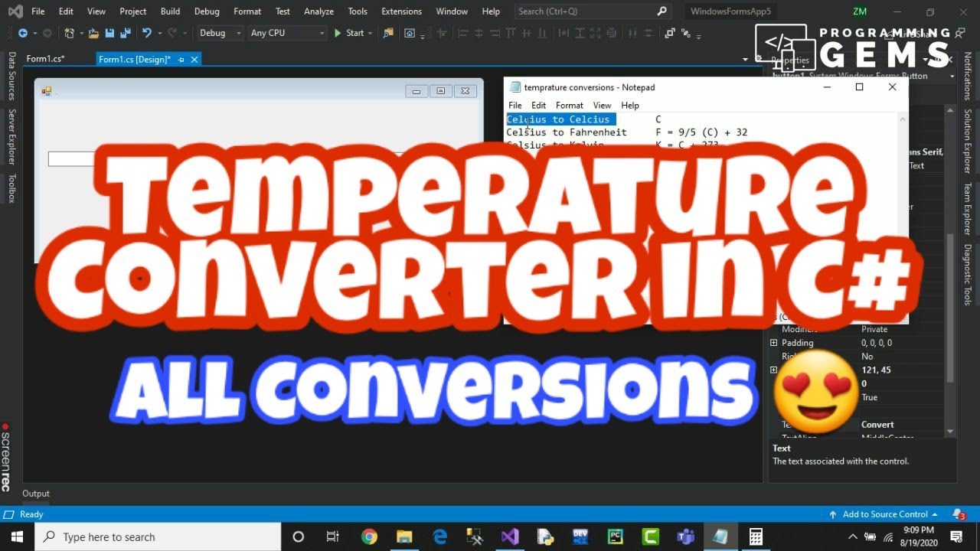Viewport: 980px width, 551px height.
Task: Click the taskbar search box
Action: [x=158, y=536]
